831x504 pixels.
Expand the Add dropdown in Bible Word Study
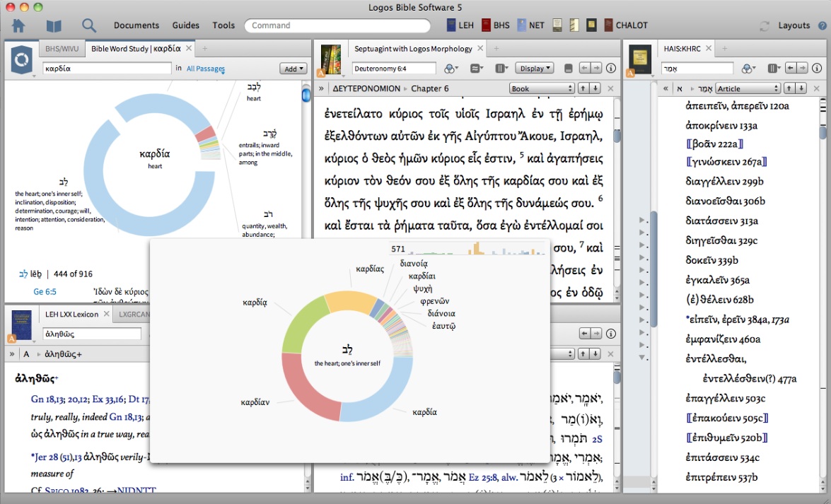pos(293,69)
